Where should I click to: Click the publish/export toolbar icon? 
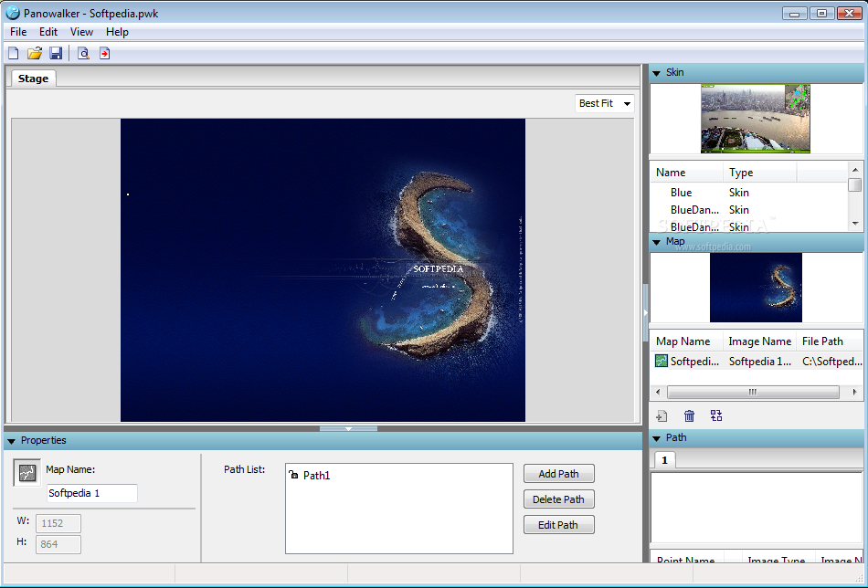(x=105, y=53)
